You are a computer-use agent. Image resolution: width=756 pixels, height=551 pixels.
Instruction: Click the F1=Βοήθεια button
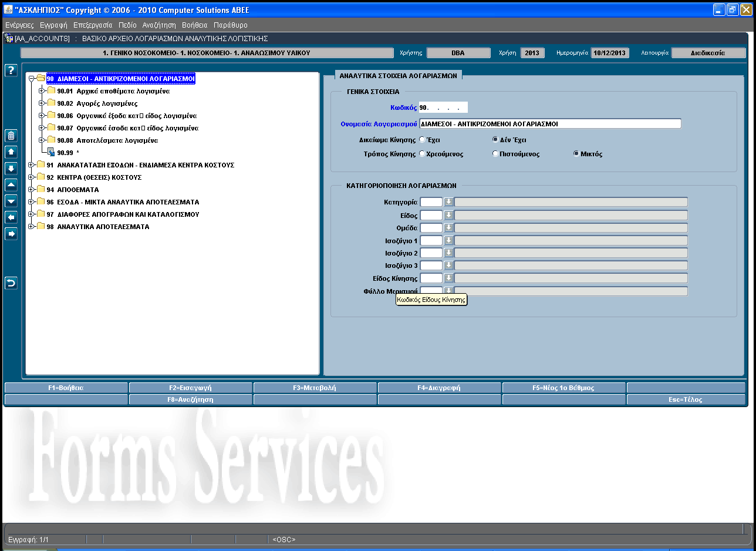click(x=66, y=388)
